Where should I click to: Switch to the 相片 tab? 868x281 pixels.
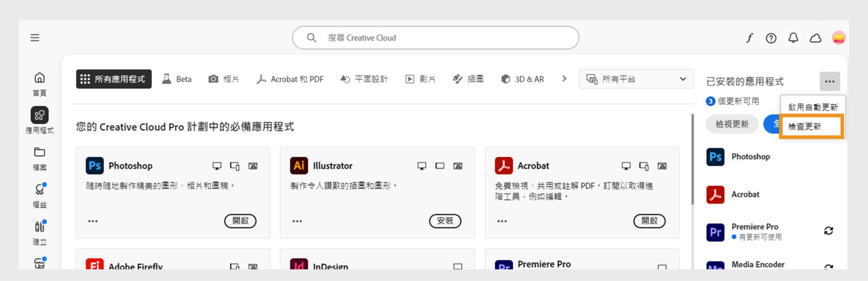pyautogui.click(x=223, y=79)
